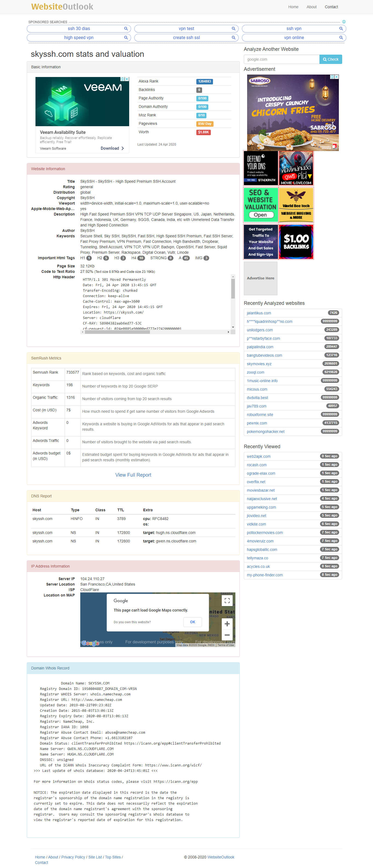The width and height of the screenshot is (373, 868).
Task: Open web2apk.com in recently viewed
Action: pos(258,457)
